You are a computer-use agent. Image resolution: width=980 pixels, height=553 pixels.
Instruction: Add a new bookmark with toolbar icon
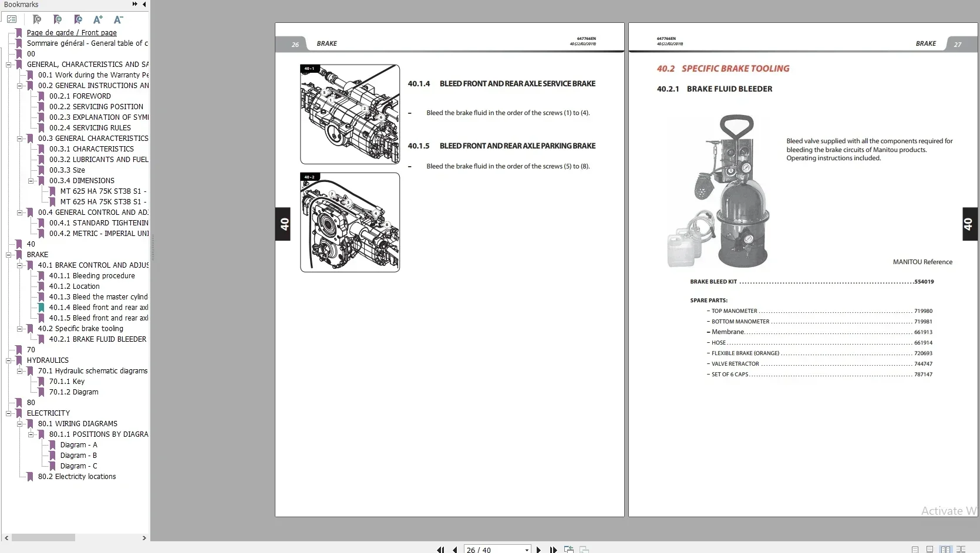coord(58,19)
